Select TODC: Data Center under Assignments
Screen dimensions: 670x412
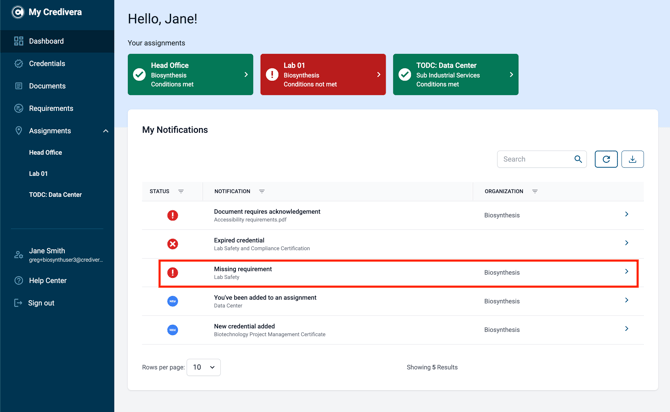55,194
